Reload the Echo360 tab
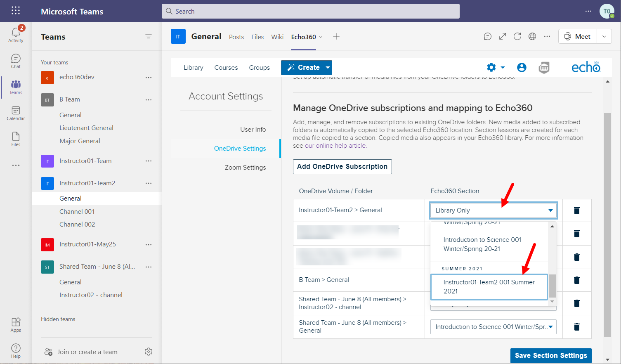The width and height of the screenshot is (621, 364). 517,36
